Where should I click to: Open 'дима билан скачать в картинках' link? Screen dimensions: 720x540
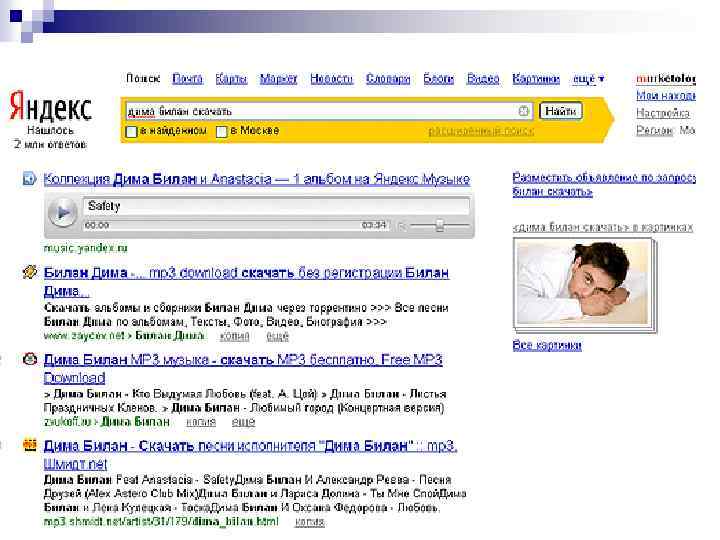pos(603,227)
